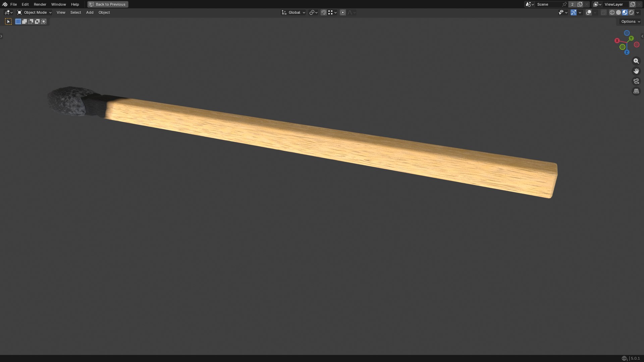This screenshot has width=644, height=362.
Task: Choose the Extend Selection mode icon
Action: (24, 21)
